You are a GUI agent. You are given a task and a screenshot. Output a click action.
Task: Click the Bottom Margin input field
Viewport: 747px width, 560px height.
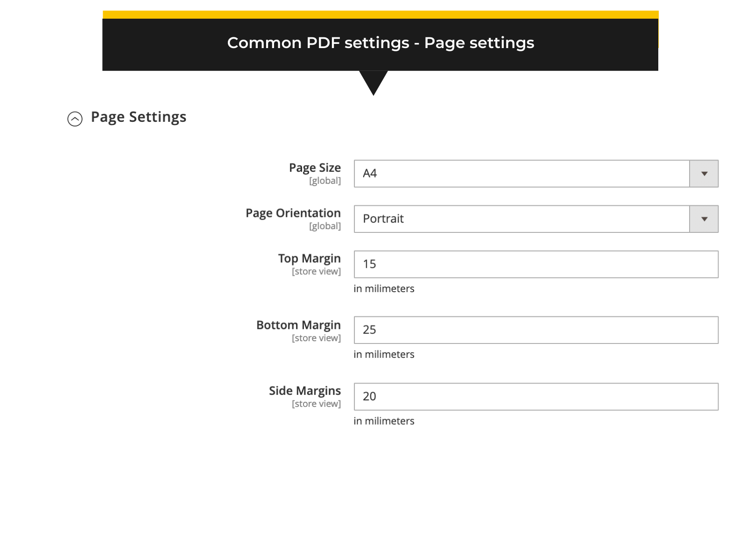536,330
